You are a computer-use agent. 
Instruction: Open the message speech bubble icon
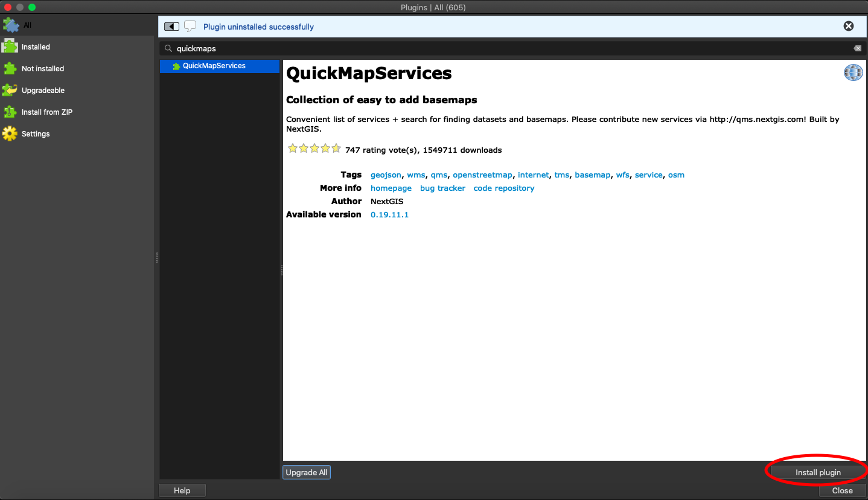click(190, 27)
